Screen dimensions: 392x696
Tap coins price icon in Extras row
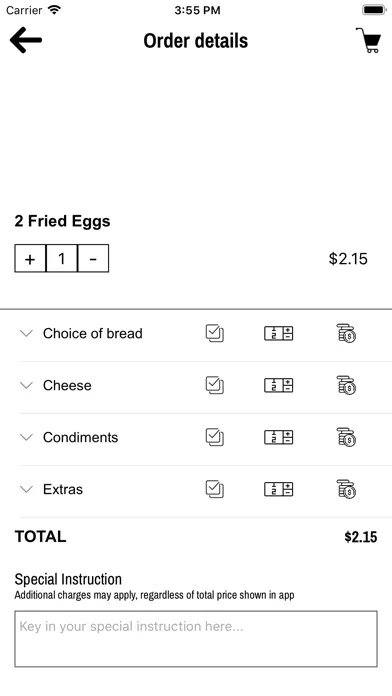[346, 489]
